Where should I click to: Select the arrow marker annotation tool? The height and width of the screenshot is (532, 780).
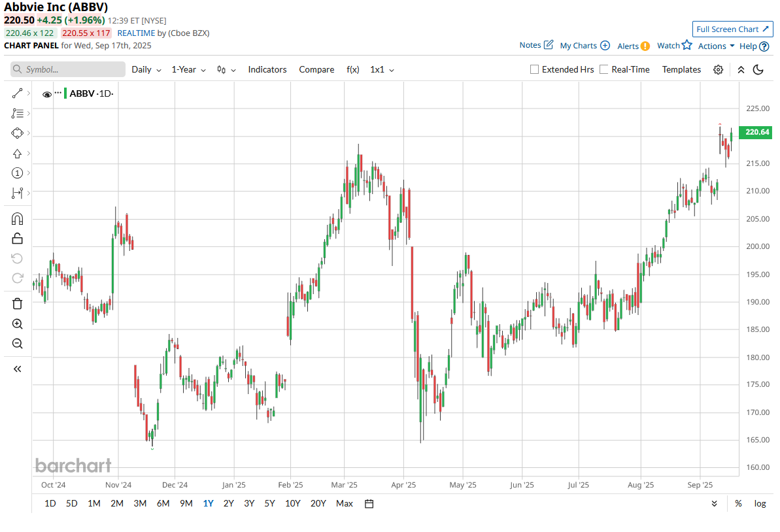[18, 154]
